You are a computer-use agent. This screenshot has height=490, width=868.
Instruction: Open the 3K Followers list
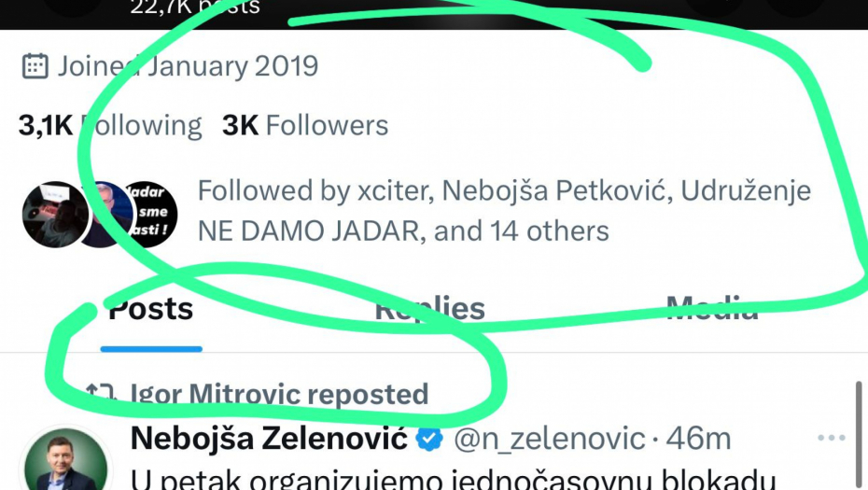click(x=305, y=125)
